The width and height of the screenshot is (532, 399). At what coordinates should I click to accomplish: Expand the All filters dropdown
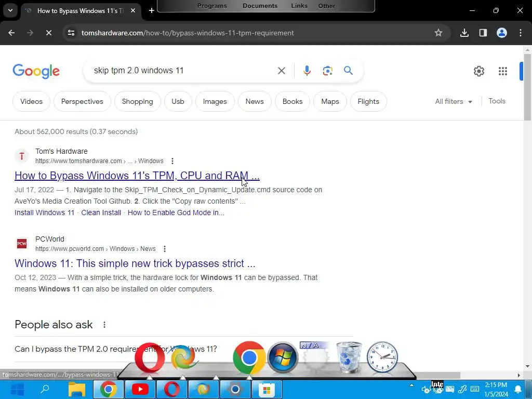pos(454,101)
